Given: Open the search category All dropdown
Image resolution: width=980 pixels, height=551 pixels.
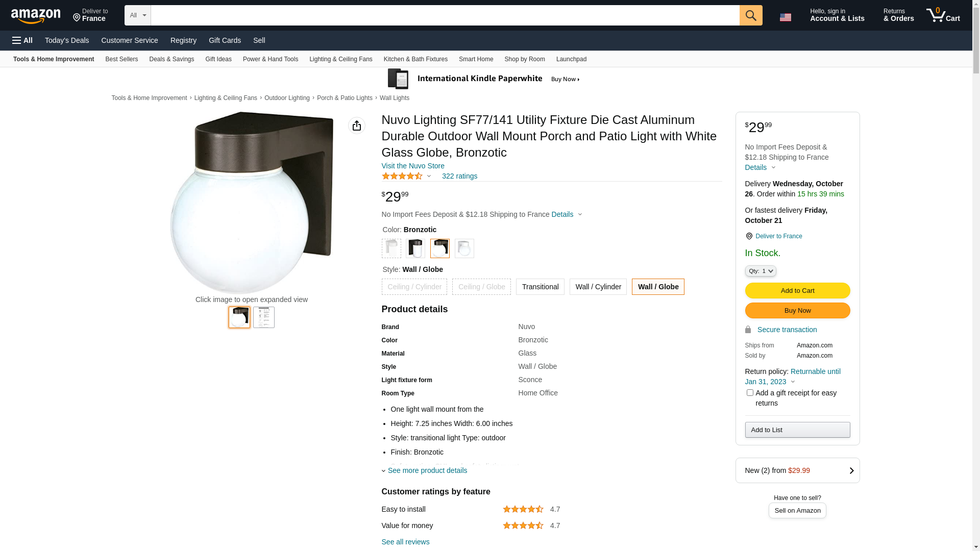Looking at the screenshot, I should (x=137, y=15).
